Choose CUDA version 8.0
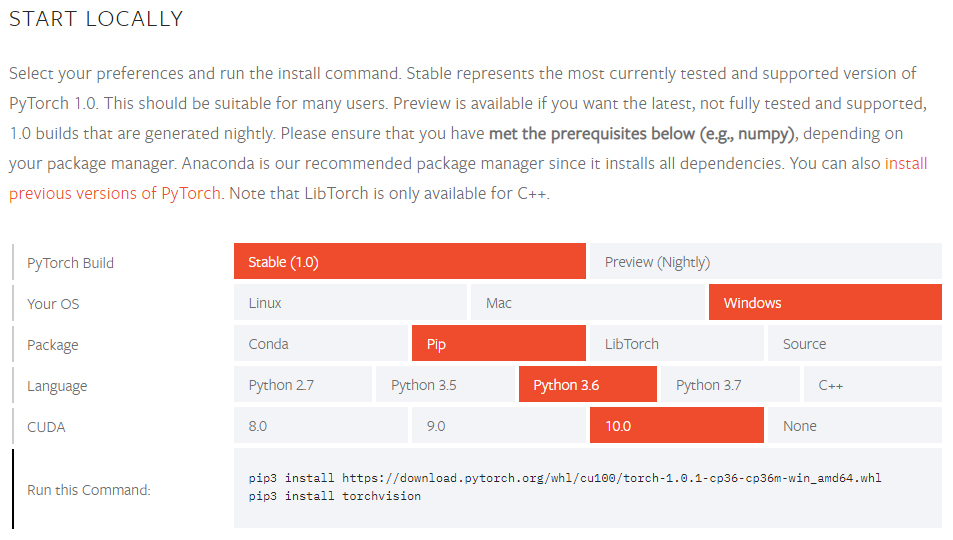Image resolution: width=953 pixels, height=540 pixels. [x=321, y=426]
